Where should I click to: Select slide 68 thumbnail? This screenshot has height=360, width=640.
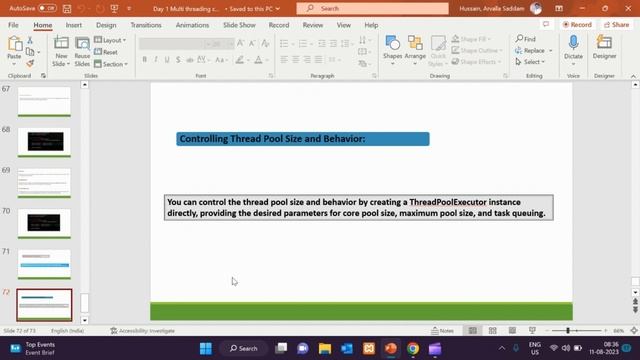pos(44,142)
